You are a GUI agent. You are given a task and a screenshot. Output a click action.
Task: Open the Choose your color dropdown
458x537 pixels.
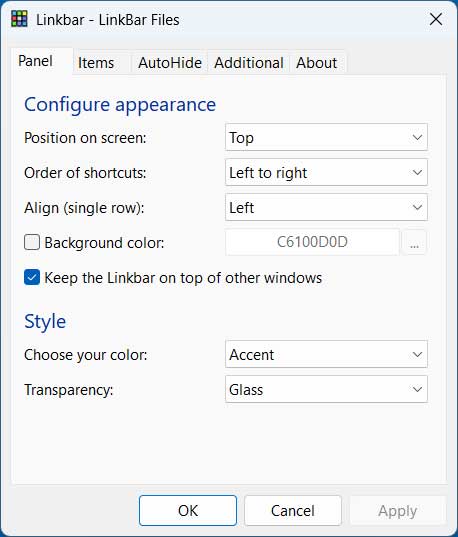tap(326, 354)
